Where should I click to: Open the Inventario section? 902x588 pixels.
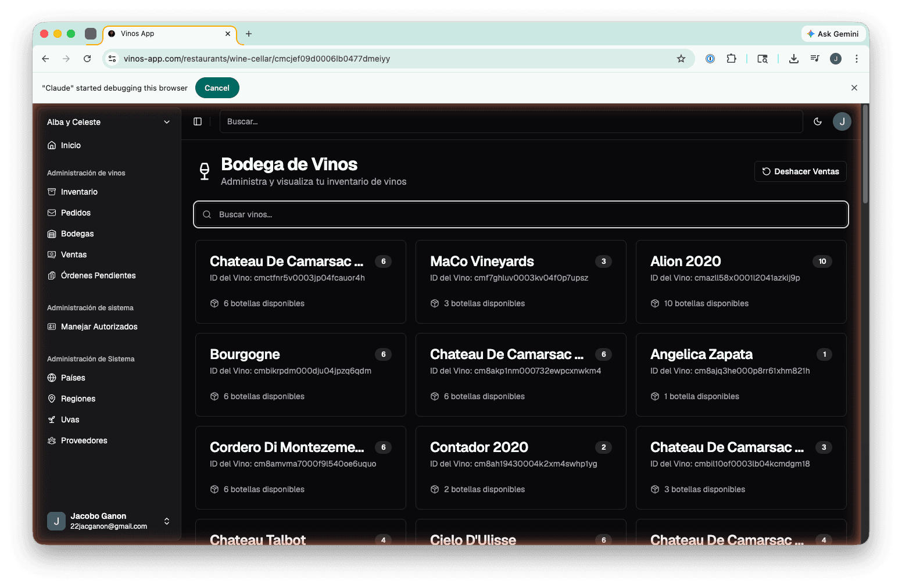[79, 192]
